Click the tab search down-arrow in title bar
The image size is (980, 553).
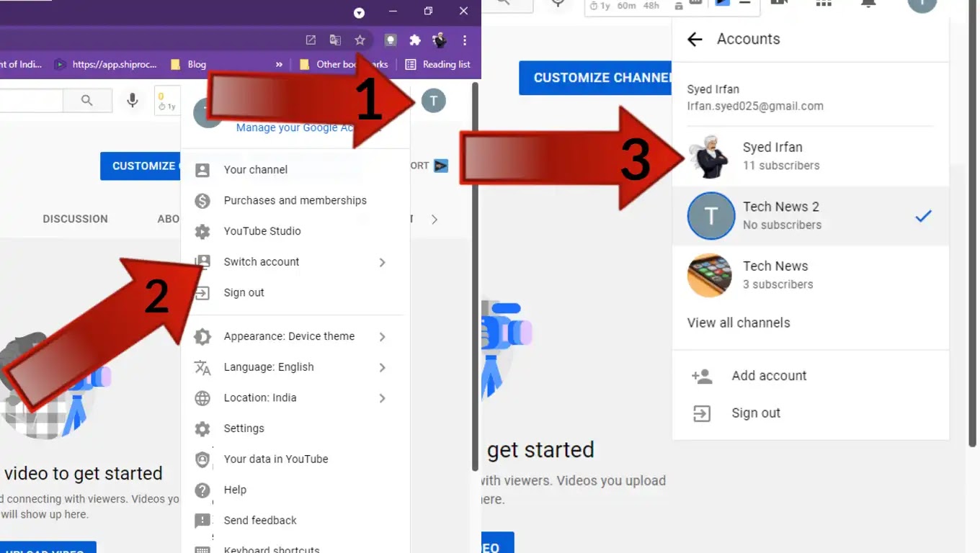[359, 13]
